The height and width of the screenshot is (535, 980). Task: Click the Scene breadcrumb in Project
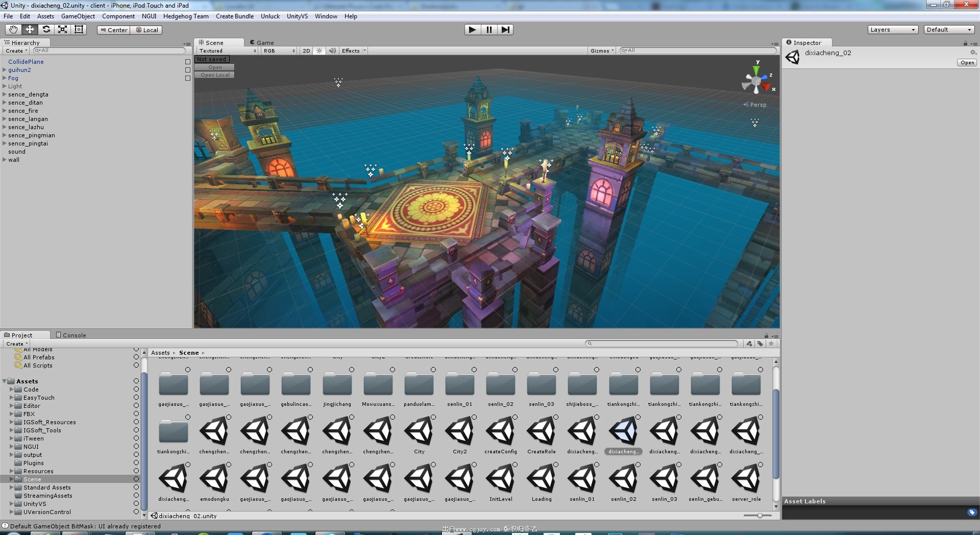(189, 353)
